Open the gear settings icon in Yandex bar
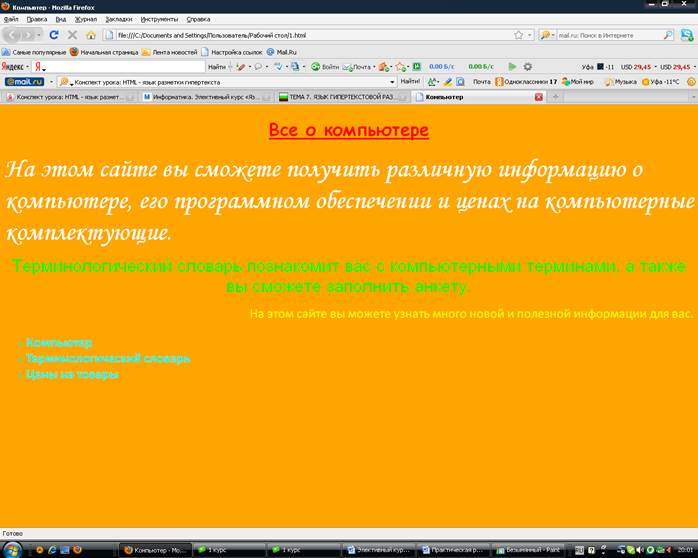The width and height of the screenshot is (698, 558). click(528, 67)
